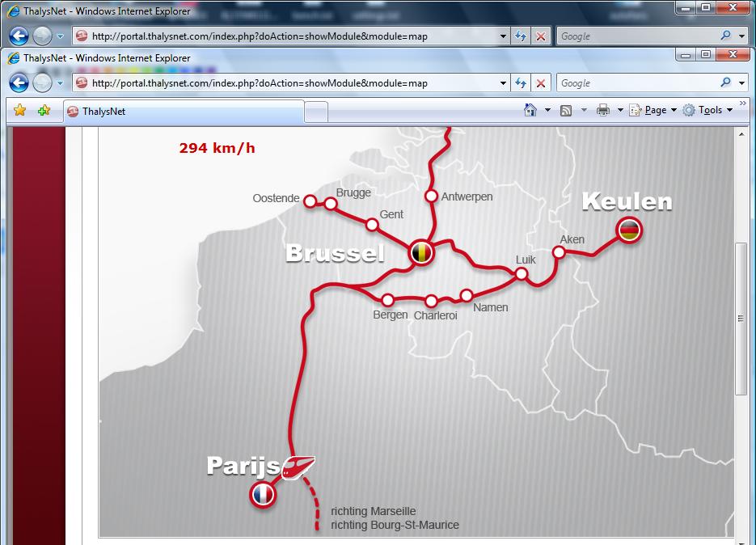Image resolution: width=756 pixels, height=545 pixels.
Task: Click the Parijs city label
Action: pyautogui.click(x=243, y=467)
